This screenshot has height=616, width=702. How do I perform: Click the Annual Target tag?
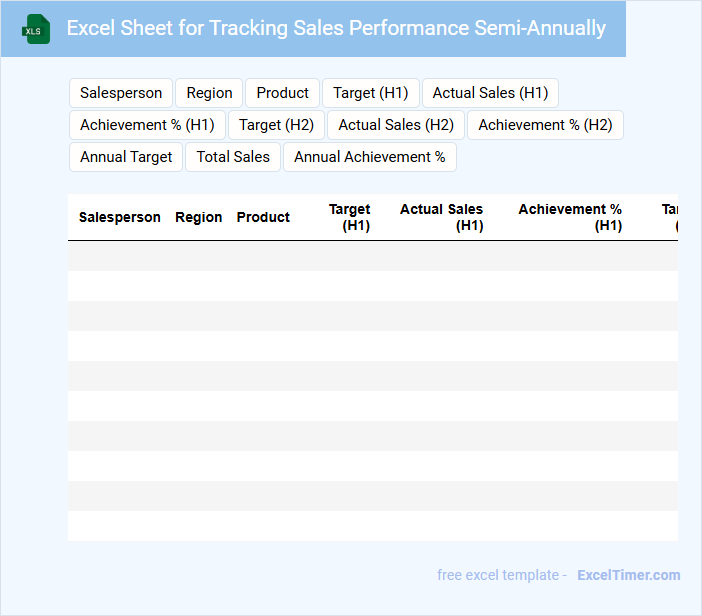tap(126, 157)
